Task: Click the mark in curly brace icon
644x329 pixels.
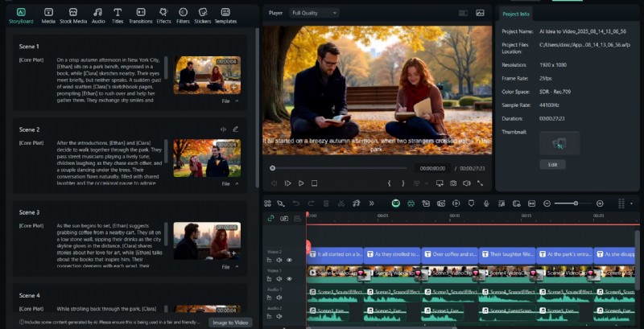Action: tap(389, 183)
